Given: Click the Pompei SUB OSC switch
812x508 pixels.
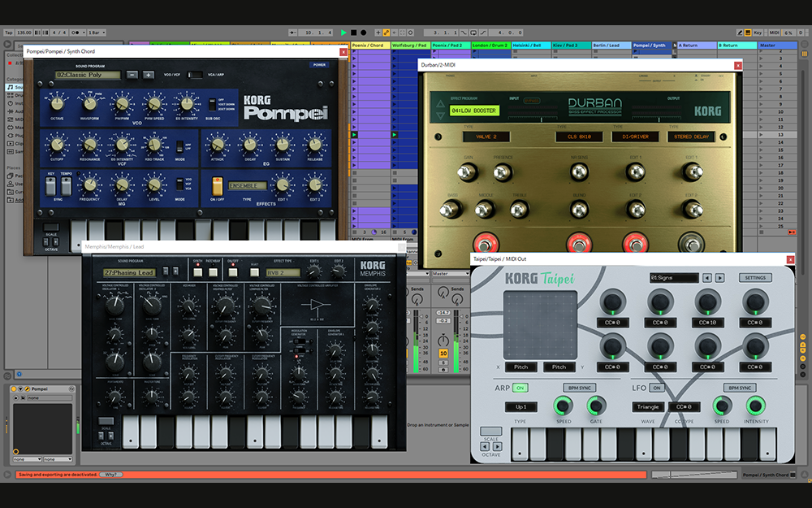Looking at the screenshot, I should pyautogui.click(x=212, y=104).
